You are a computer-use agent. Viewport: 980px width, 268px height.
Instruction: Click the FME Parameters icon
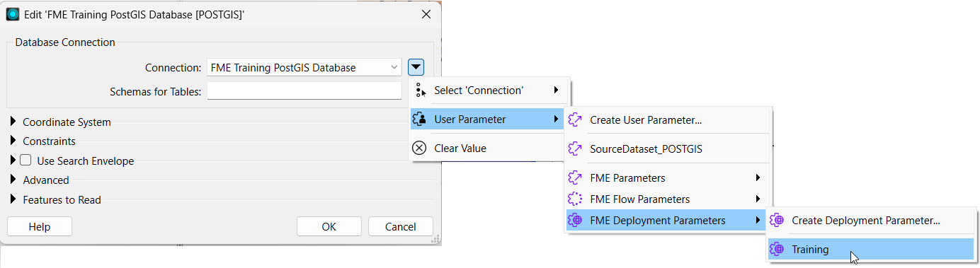575,178
